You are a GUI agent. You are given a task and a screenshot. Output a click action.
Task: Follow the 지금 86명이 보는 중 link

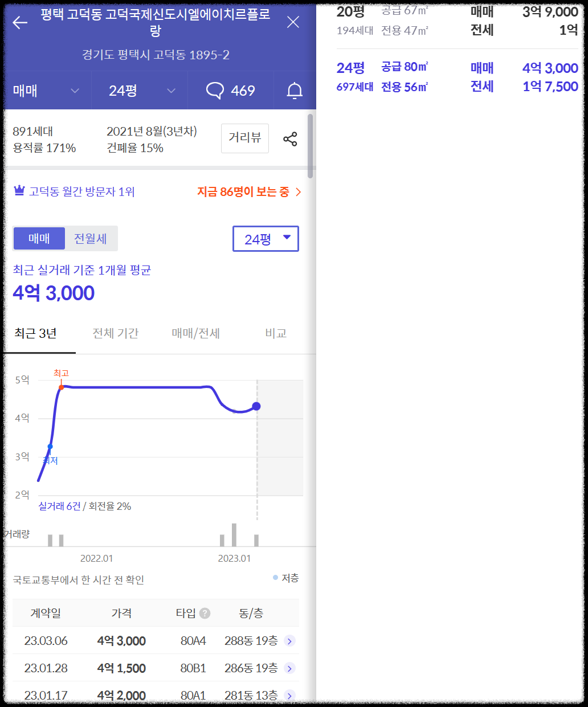(x=246, y=193)
